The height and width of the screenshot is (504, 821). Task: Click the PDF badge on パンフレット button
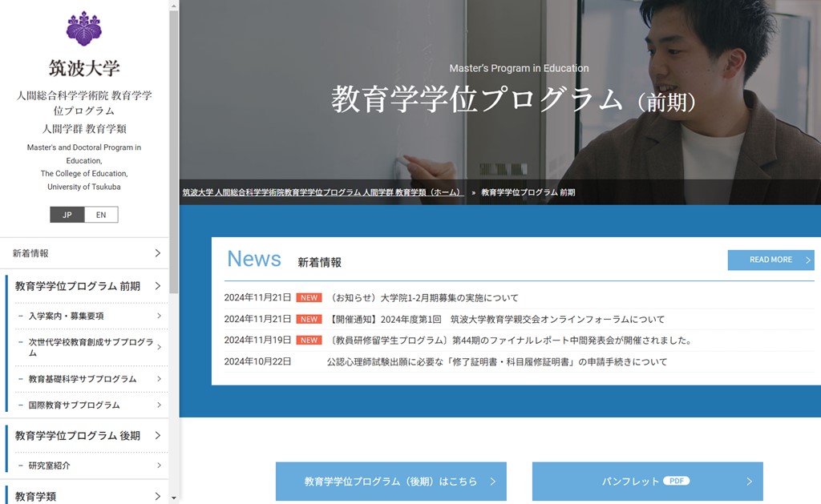[x=677, y=481]
